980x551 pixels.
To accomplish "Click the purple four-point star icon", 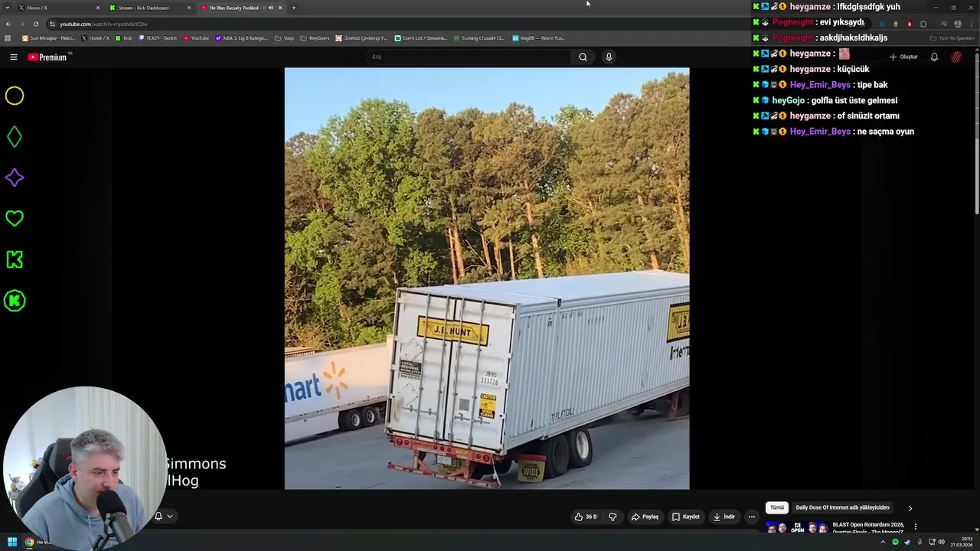I will click(15, 178).
